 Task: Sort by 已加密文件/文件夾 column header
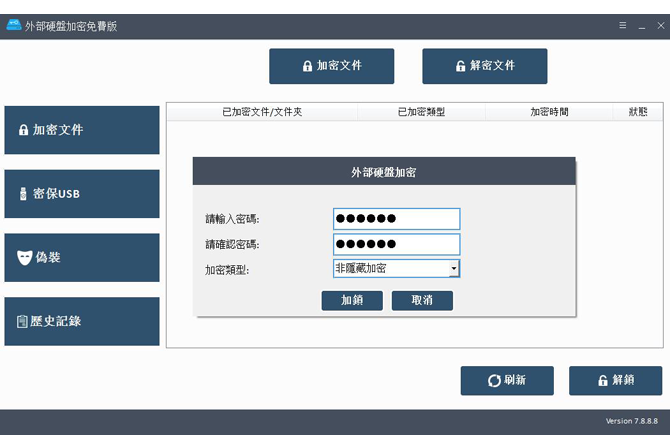click(x=262, y=112)
